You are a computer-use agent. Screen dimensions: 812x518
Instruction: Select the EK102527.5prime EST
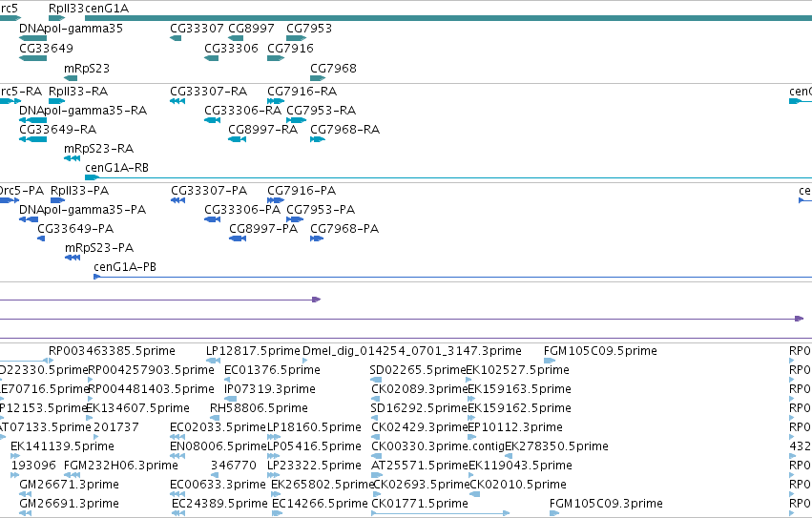point(468,380)
